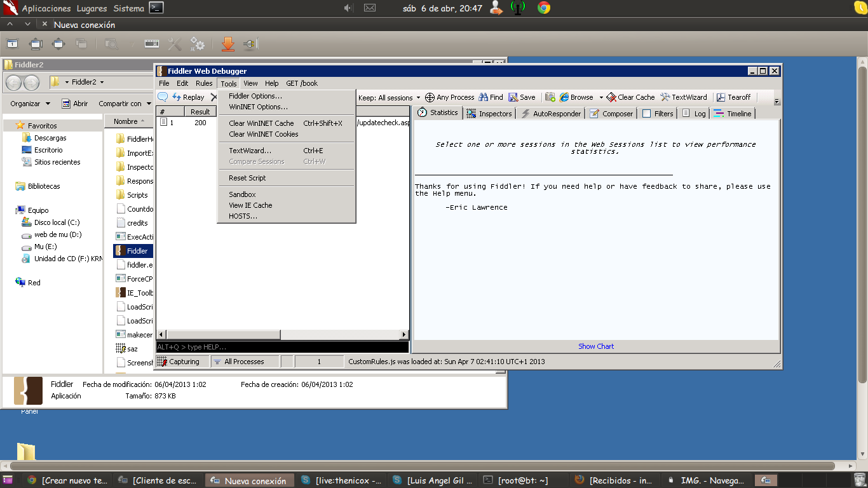Open the Fiddler Rules menu

click(x=204, y=83)
